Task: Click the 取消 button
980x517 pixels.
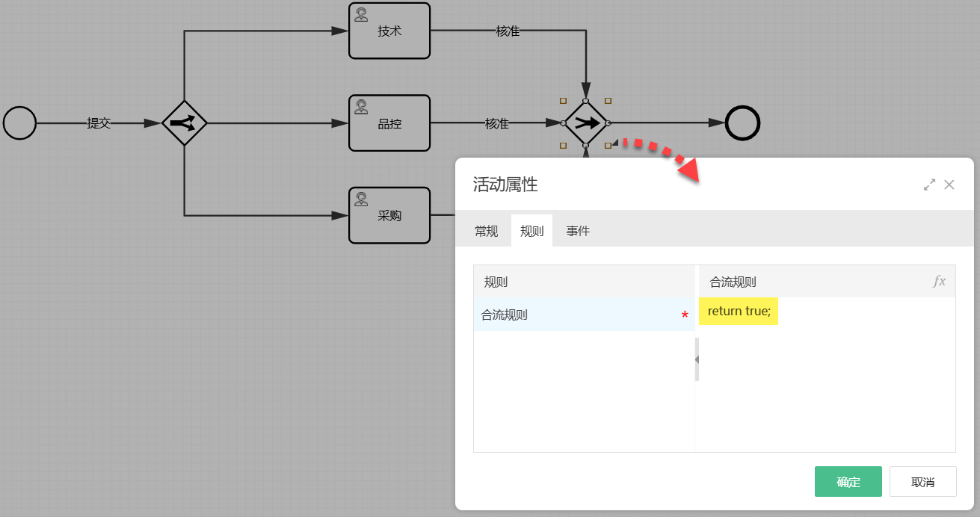Action: click(922, 482)
